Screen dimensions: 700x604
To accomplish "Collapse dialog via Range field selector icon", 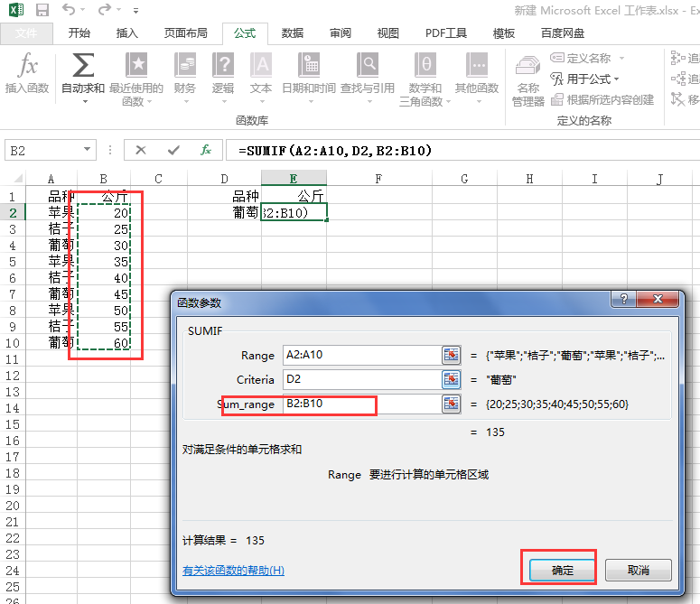I will point(451,355).
